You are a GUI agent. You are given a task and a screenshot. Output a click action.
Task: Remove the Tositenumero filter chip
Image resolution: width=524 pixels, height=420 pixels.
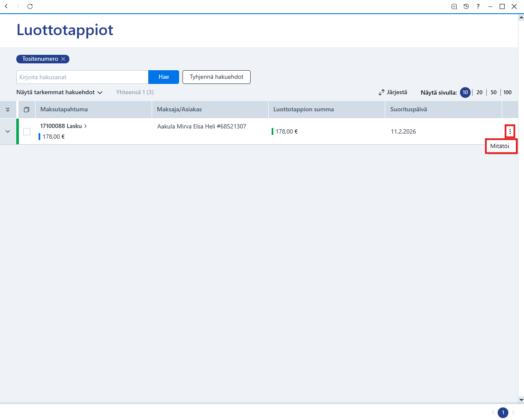63,59
